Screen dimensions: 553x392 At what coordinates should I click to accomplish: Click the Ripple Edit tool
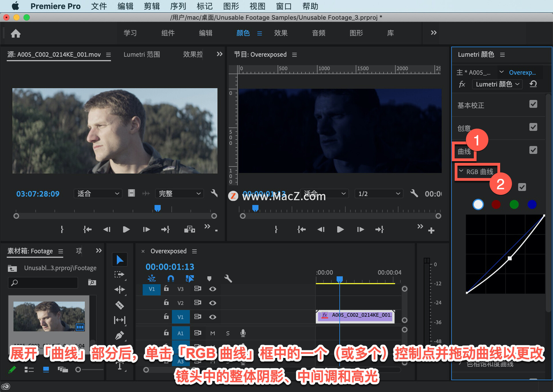[120, 290]
